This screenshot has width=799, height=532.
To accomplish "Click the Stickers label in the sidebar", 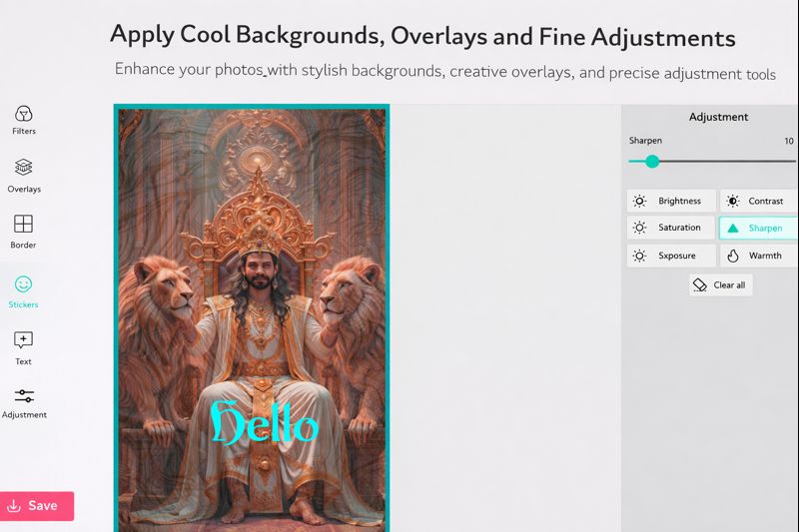I will click(23, 304).
